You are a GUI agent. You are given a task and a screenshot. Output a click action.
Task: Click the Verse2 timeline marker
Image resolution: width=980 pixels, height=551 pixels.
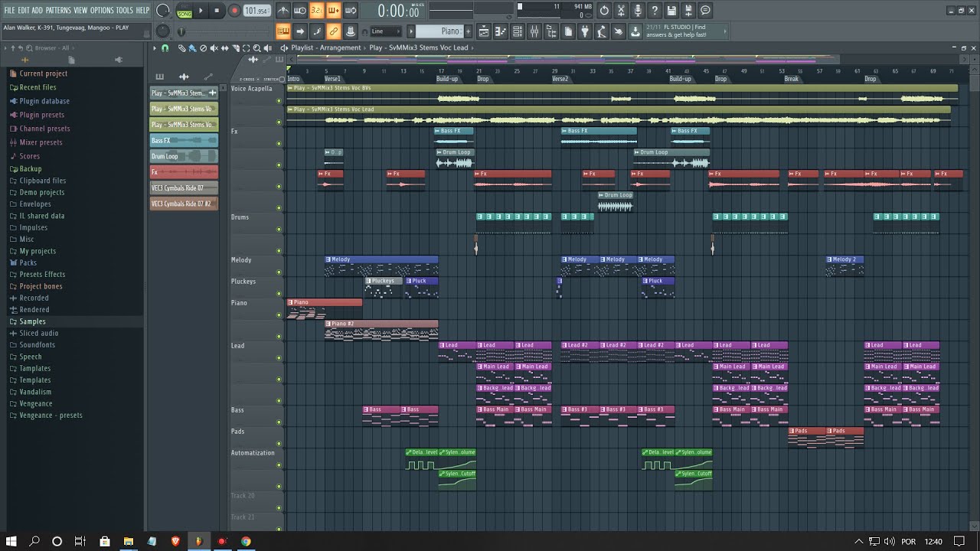(x=560, y=79)
